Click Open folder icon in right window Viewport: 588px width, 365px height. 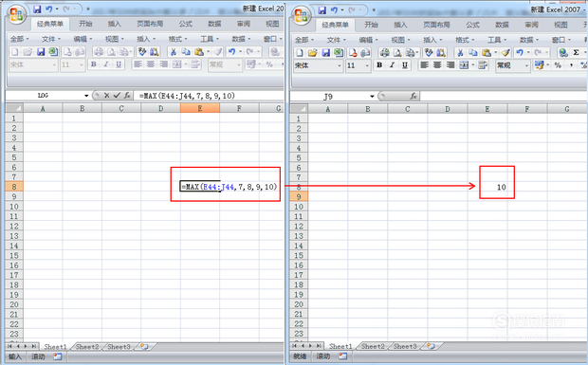(x=313, y=52)
